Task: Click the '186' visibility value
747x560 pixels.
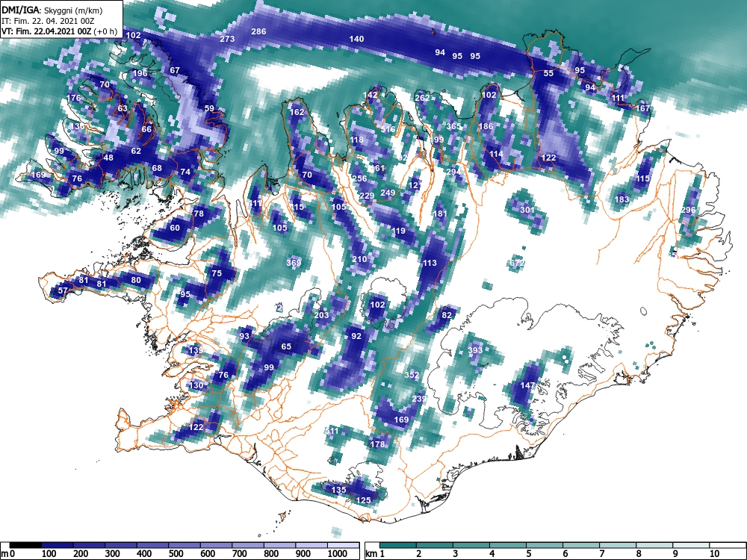Action: click(x=486, y=126)
